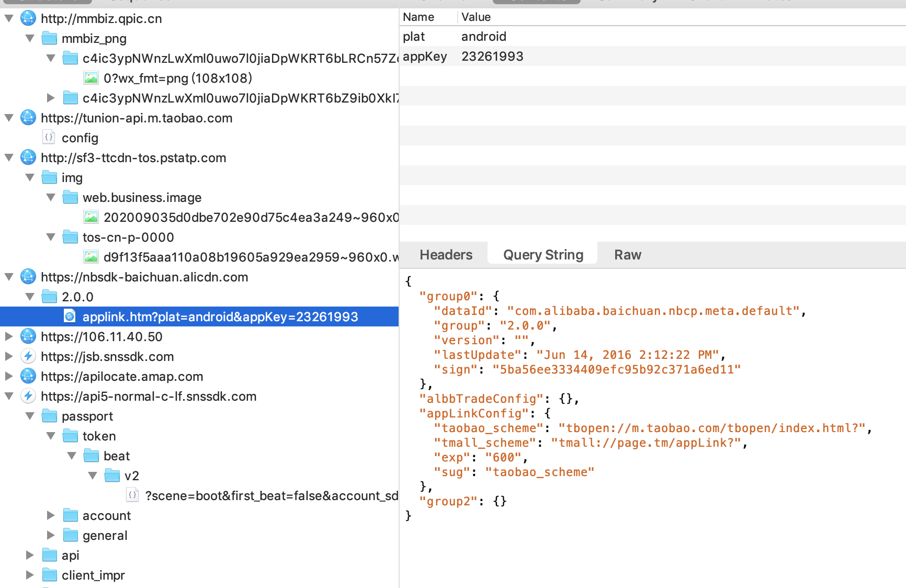906x588 pixels.
Task: Click the JSON icon beside config
Action: 49,138
